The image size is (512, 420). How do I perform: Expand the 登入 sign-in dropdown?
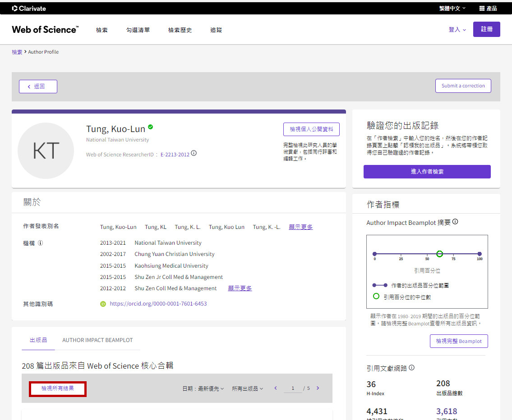(x=457, y=30)
